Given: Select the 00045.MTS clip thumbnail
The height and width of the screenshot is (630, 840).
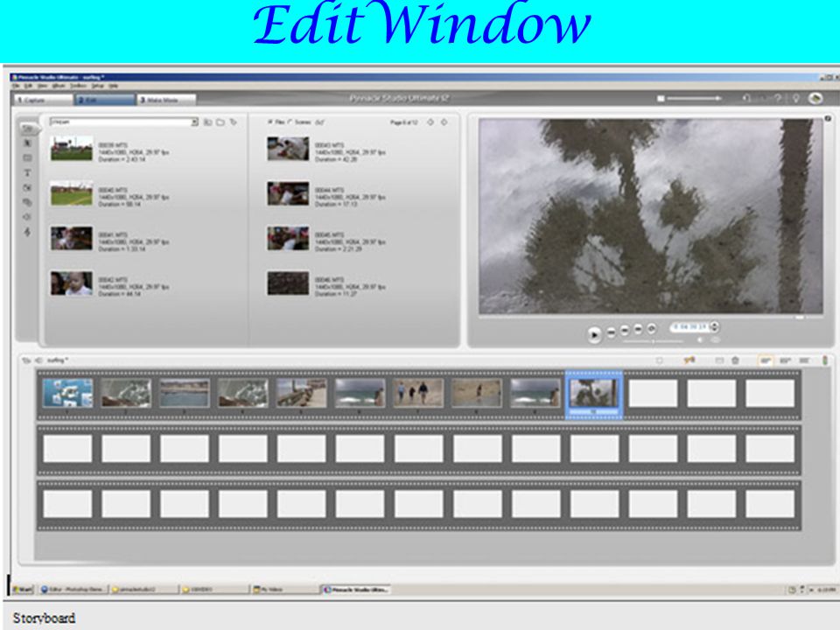Looking at the screenshot, I should [x=288, y=238].
